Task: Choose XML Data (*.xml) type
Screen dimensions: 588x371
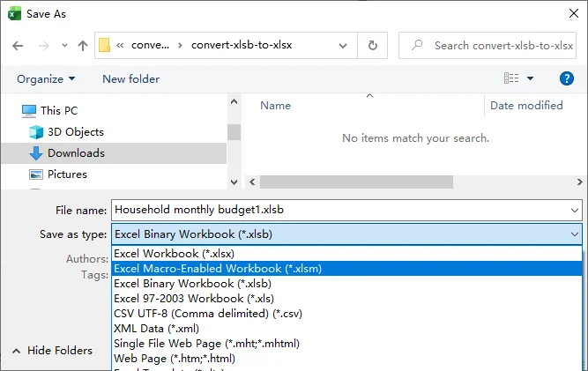Action: pos(346,329)
